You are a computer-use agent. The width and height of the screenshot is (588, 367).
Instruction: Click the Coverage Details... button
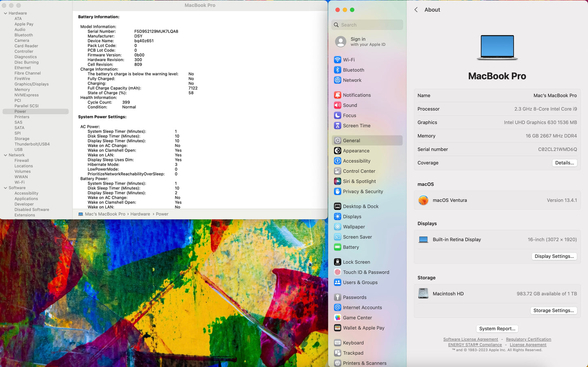(x=564, y=163)
